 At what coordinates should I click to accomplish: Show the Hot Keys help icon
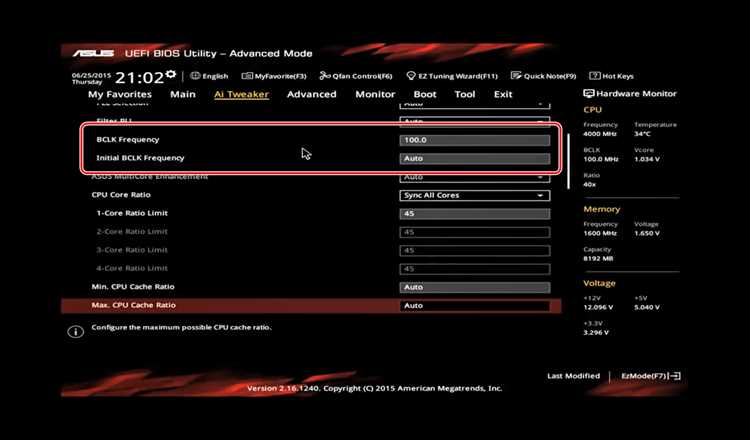pyautogui.click(x=595, y=76)
